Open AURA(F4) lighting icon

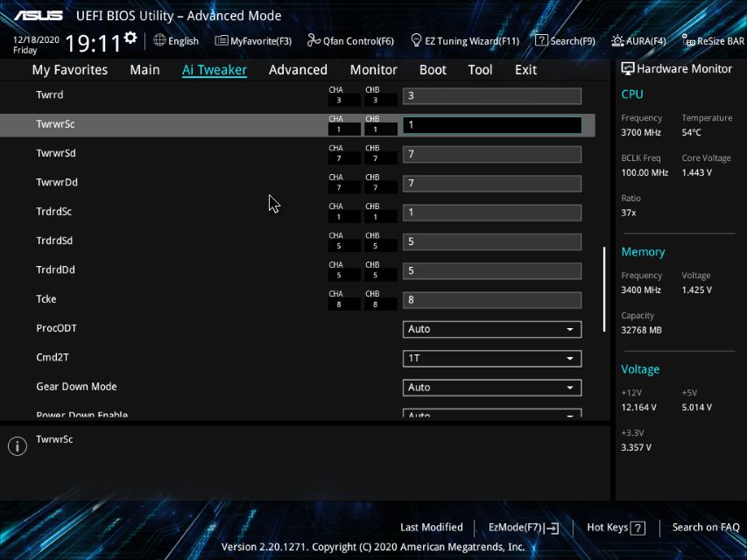coord(617,41)
